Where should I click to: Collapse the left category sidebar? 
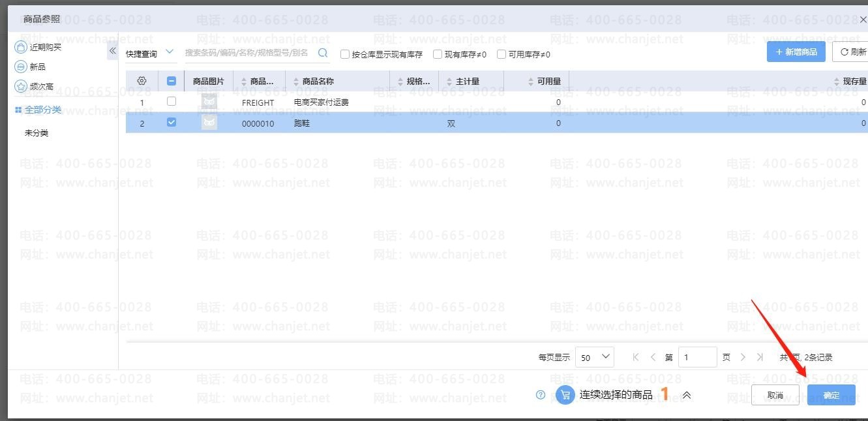(x=112, y=50)
